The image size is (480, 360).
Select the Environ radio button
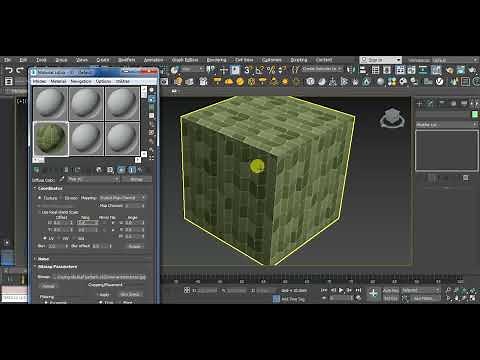tap(61, 198)
